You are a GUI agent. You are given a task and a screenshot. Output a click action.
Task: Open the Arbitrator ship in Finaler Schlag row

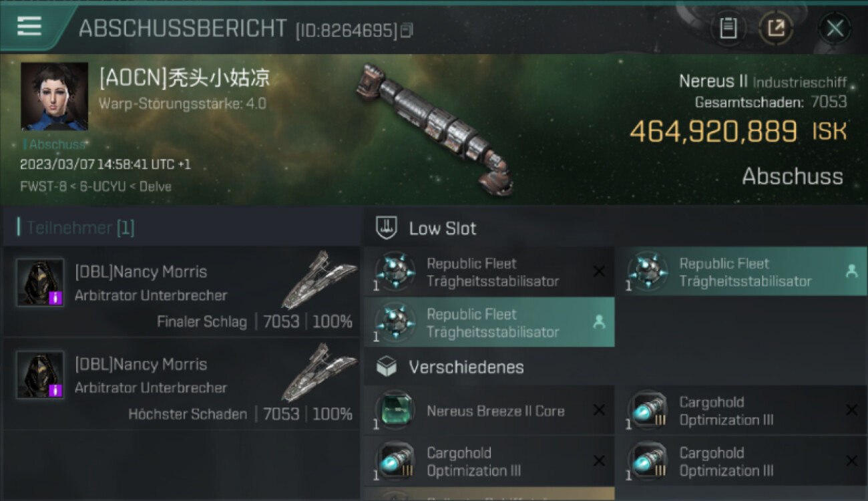(x=319, y=280)
